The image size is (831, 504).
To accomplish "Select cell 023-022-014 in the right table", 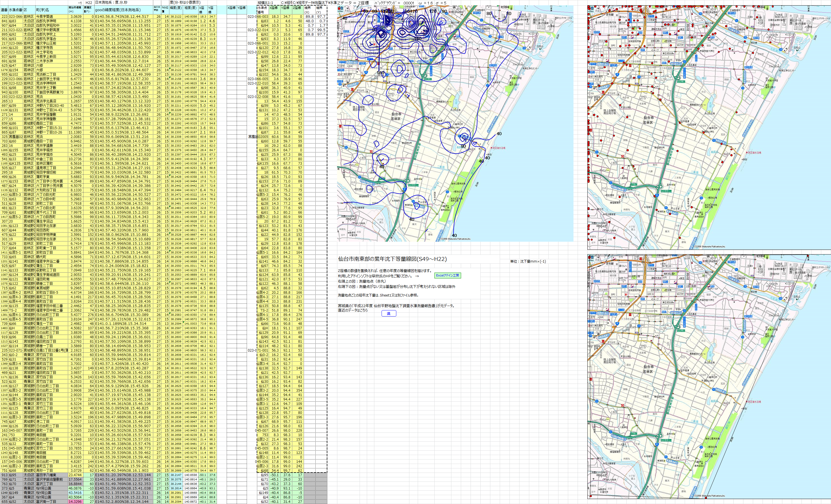I will pos(258,30).
